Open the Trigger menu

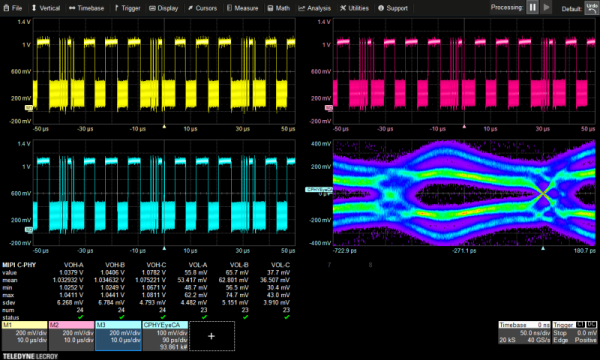127,8
